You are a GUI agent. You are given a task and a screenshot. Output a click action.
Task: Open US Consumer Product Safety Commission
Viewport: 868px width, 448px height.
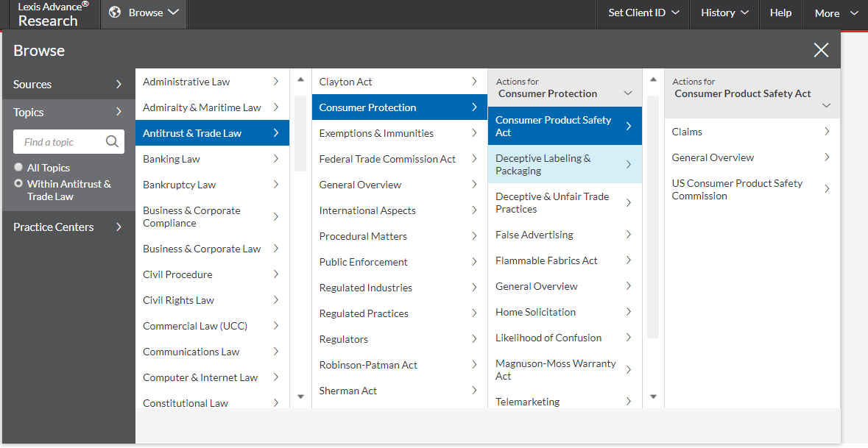(752, 189)
